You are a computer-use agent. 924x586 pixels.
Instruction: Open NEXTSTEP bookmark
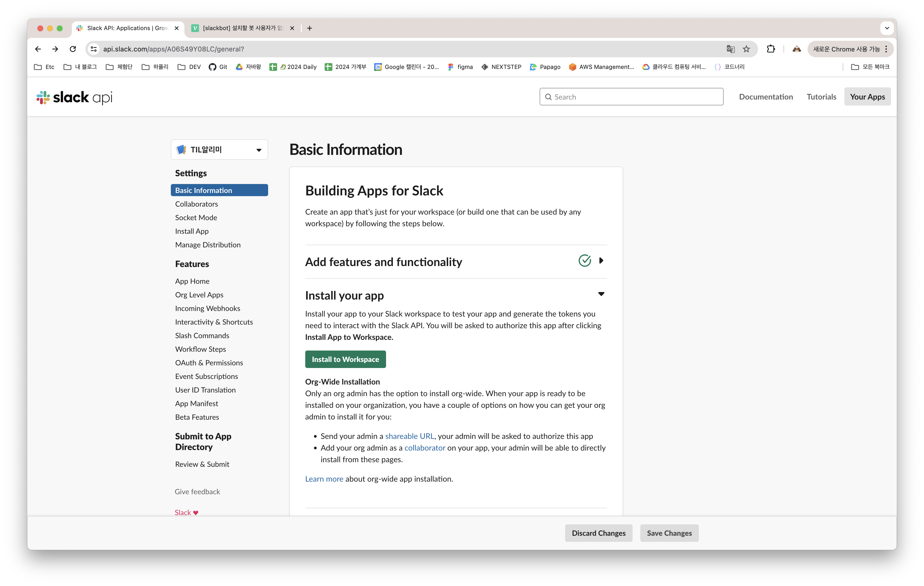tap(501, 67)
